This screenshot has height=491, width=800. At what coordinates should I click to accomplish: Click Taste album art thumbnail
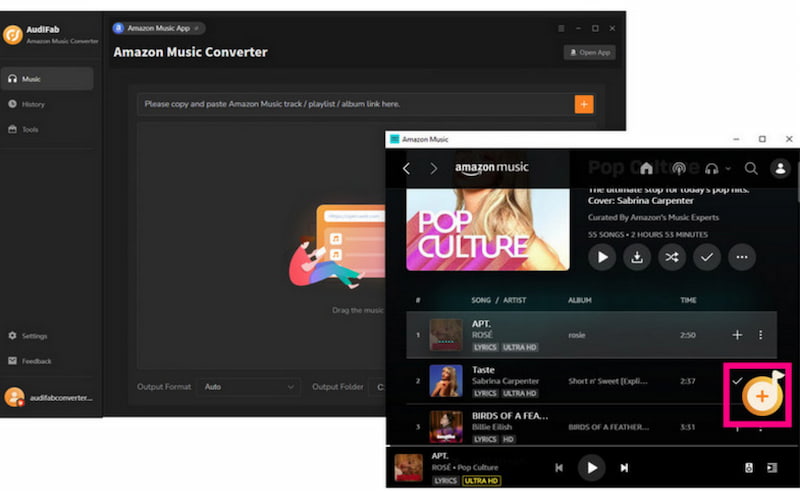(x=446, y=381)
